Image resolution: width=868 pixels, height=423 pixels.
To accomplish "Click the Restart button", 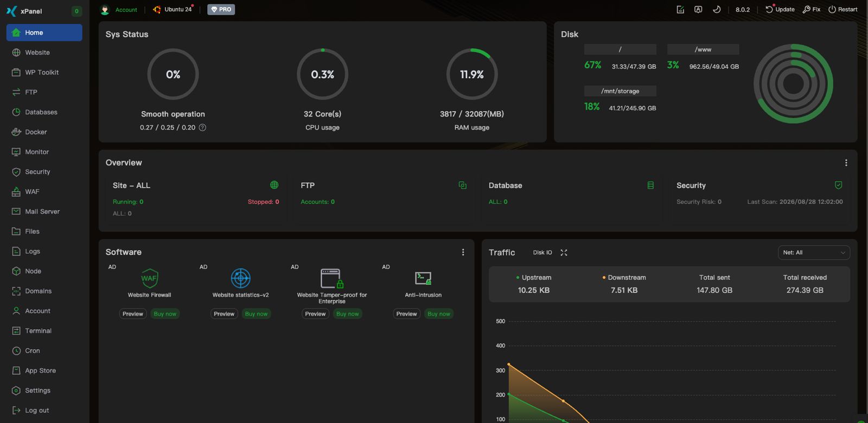I will [x=843, y=10].
